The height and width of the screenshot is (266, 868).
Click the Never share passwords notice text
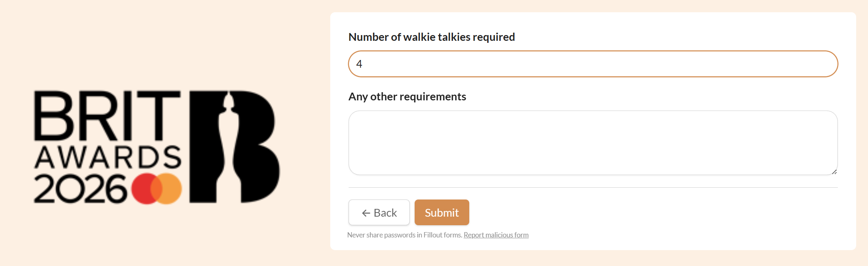(x=405, y=235)
